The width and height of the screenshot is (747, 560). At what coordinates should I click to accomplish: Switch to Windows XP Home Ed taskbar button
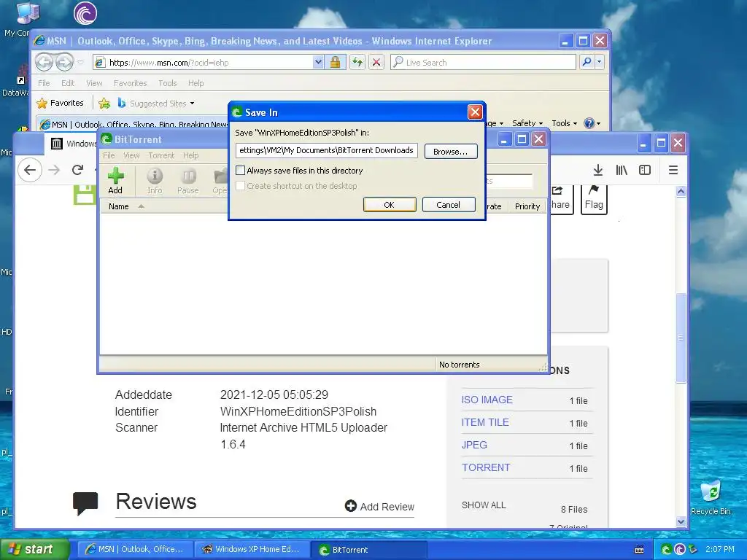[252, 549]
